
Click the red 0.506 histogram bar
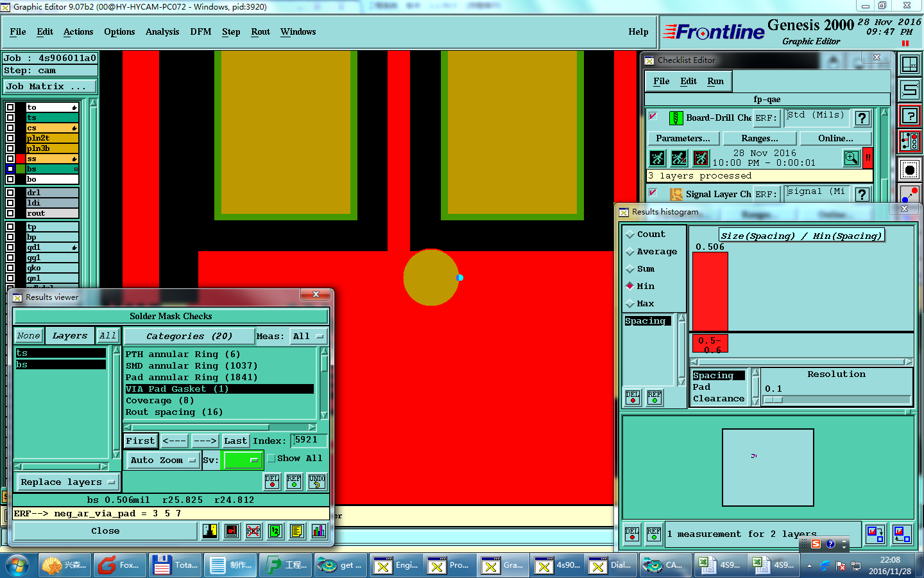(x=710, y=291)
